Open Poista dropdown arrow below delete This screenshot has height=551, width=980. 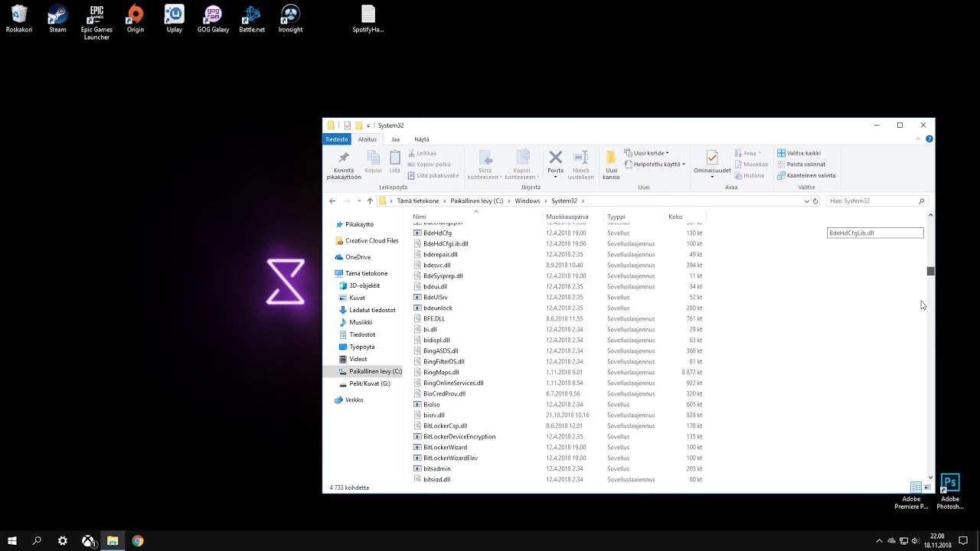click(556, 178)
